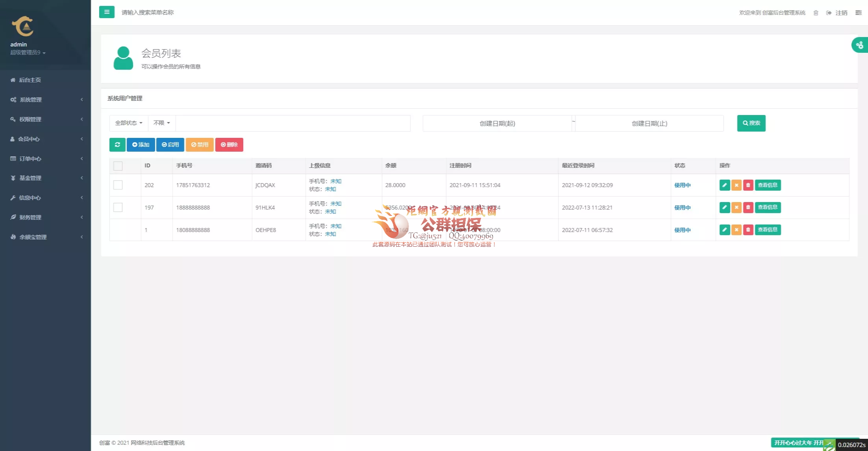Click the trash icon in top header

pyautogui.click(x=816, y=13)
